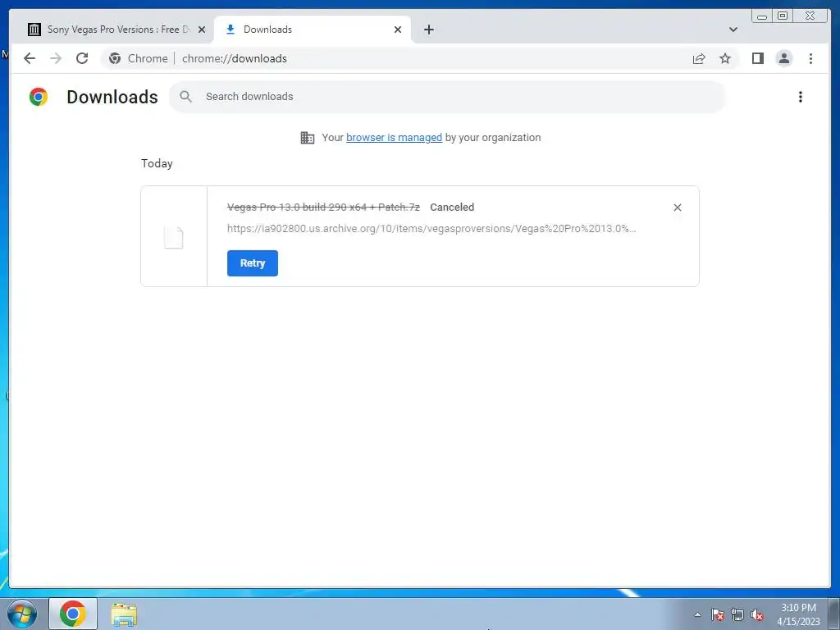The height and width of the screenshot is (630, 840).
Task: Open the 'browser is managed' link
Action: pos(394,138)
